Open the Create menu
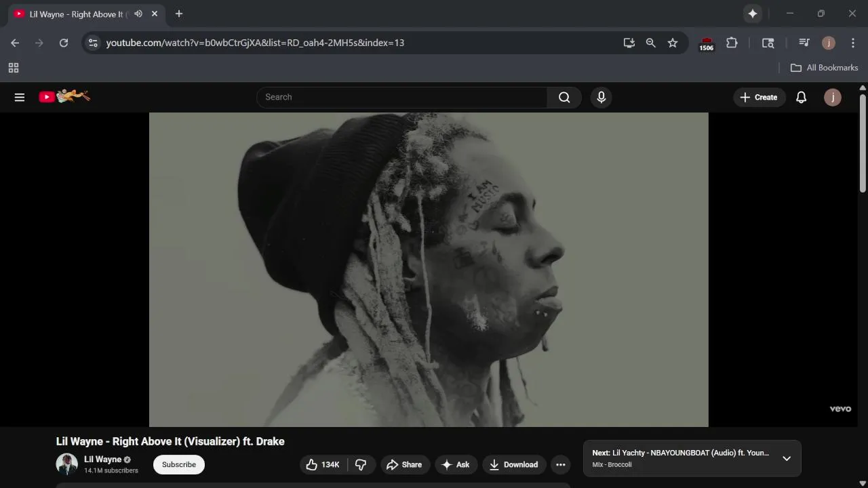This screenshot has width=868, height=488. coord(759,97)
